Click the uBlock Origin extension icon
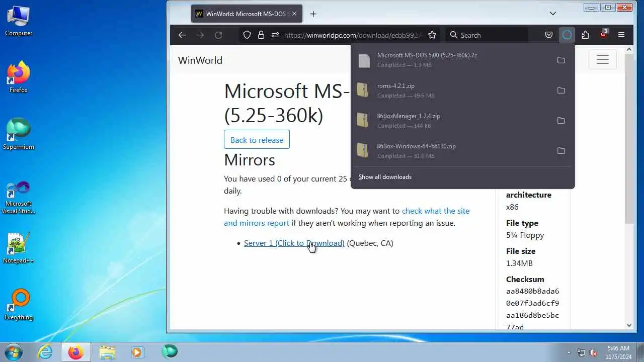The image size is (644, 362). [x=603, y=35]
